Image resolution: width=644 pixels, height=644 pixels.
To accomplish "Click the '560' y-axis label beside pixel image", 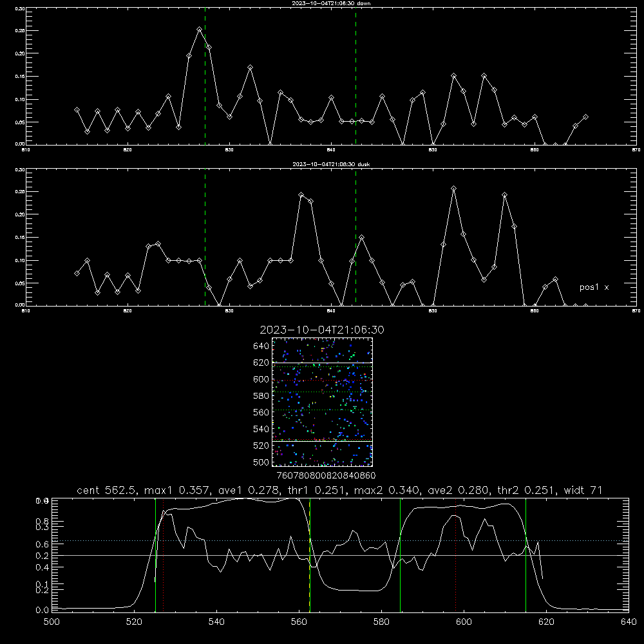I will pyautogui.click(x=261, y=412).
